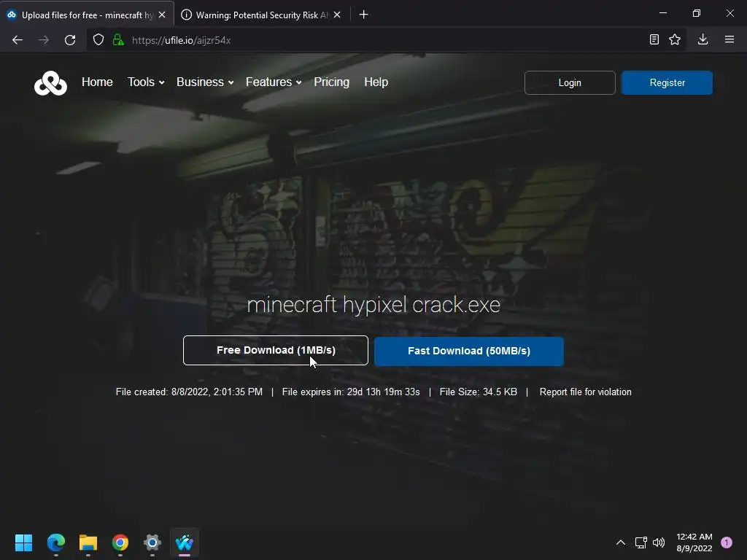This screenshot has height=560, width=747.
Task: Select the Upload files for free tab
Action: point(87,15)
